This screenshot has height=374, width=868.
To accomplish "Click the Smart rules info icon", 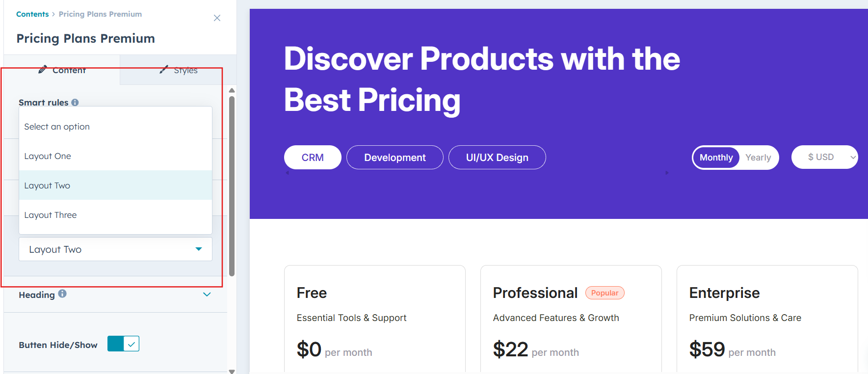I will (x=75, y=102).
